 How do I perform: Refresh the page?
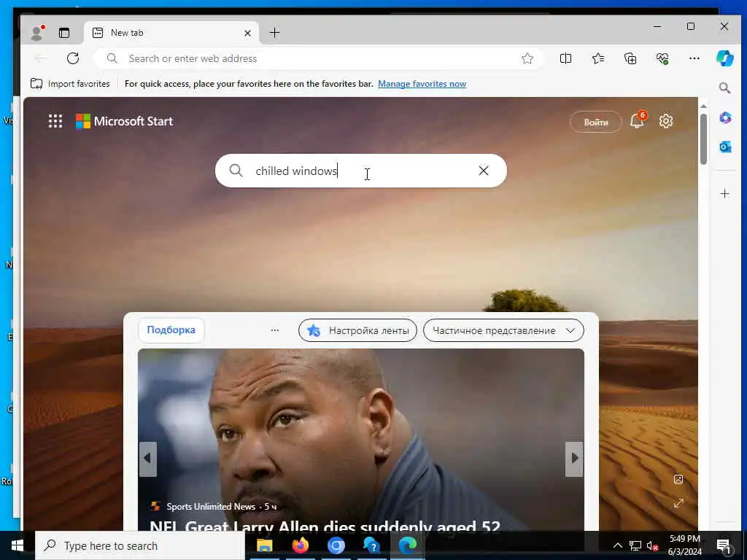pos(73,58)
